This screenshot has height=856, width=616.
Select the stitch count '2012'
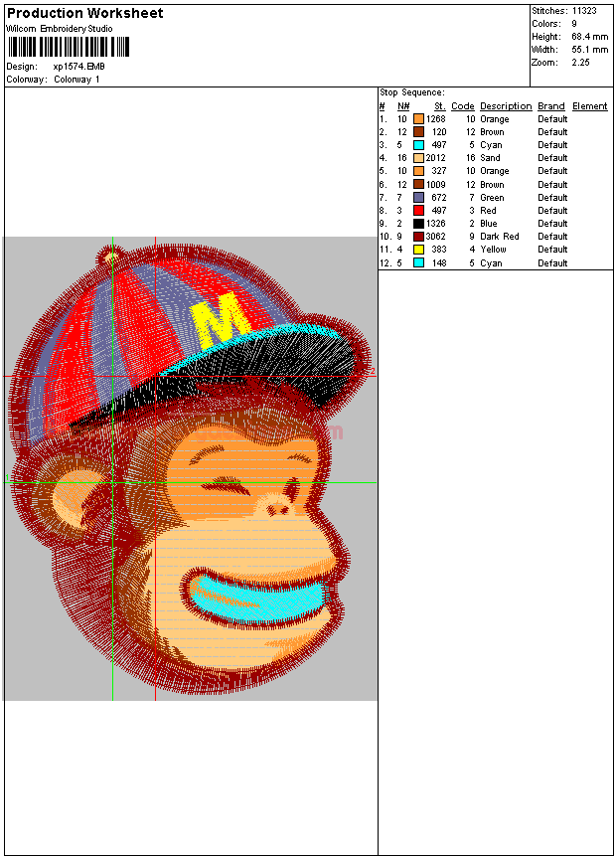point(435,158)
